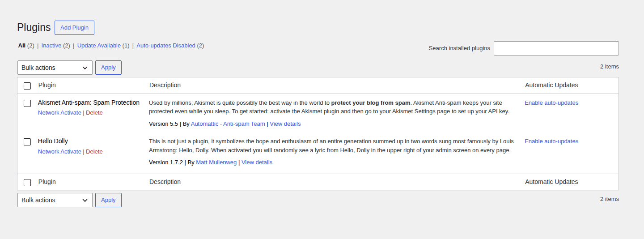Click the Search installed plugins label

pos(459,48)
